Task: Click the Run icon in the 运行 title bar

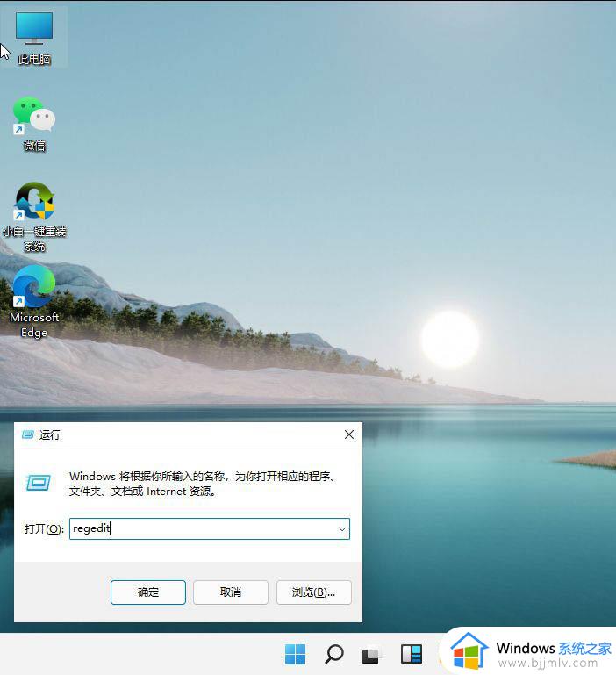Action: (28, 434)
